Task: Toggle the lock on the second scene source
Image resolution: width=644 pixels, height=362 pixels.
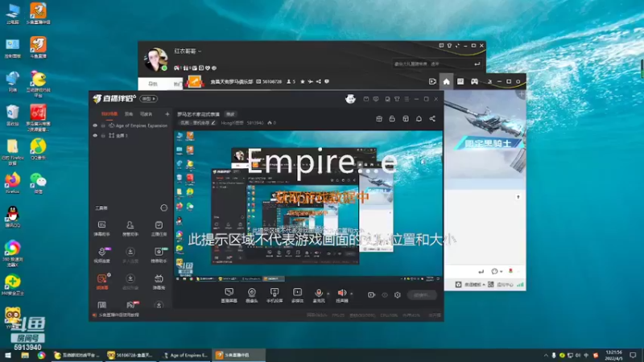Action: pos(103,135)
